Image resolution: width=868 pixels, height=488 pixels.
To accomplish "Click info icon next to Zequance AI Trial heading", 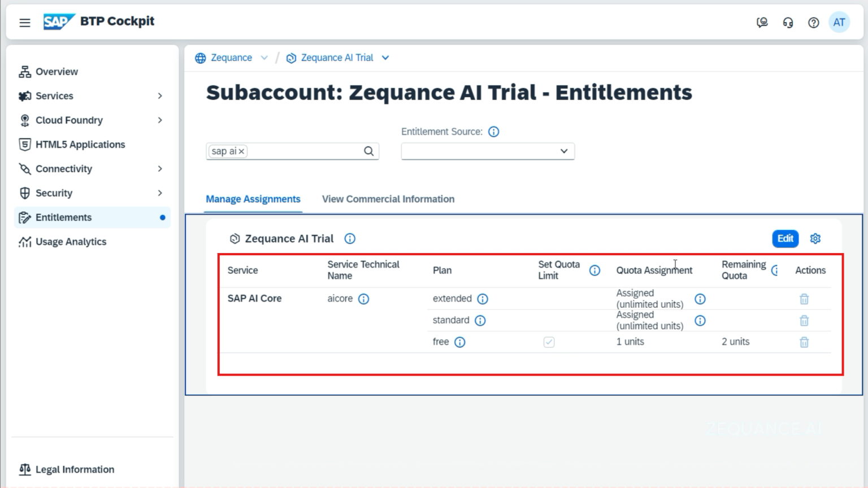I will click(350, 238).
